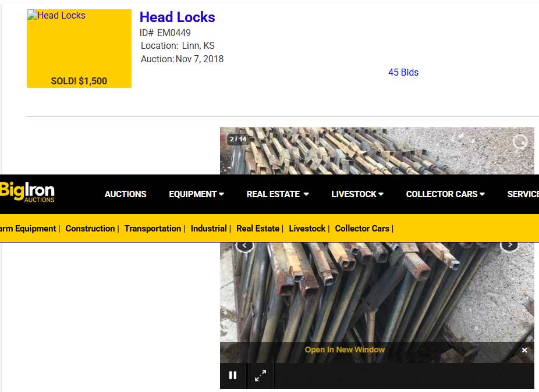This screenshot has width=539, height=392.
Task: Click the SOLD! $1,500 yellow thumbnail
Action: pyautogui.click(x=79, y=48)
